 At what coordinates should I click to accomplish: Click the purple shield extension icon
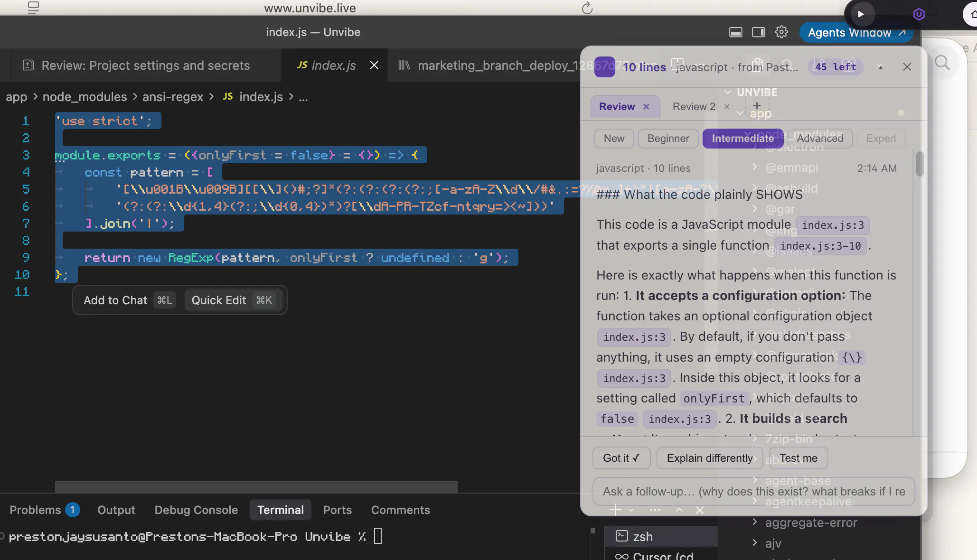point(919,14)
